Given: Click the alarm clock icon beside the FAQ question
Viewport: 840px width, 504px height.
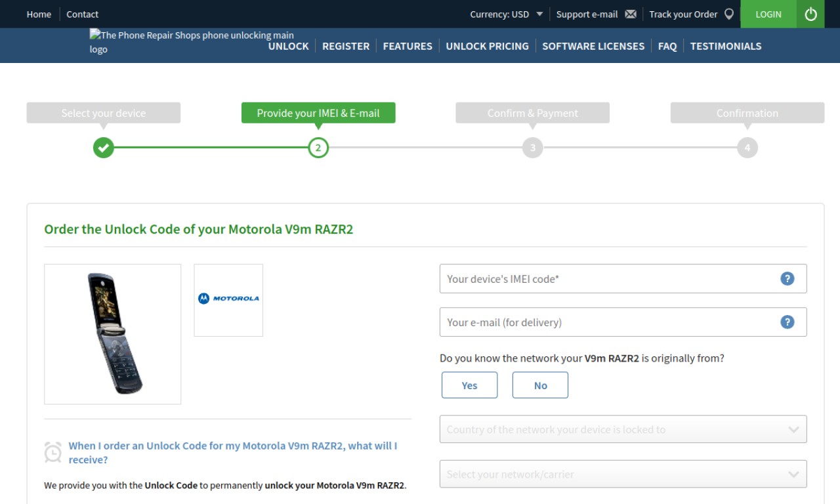Looking at the screenshot, I should 52,451.
